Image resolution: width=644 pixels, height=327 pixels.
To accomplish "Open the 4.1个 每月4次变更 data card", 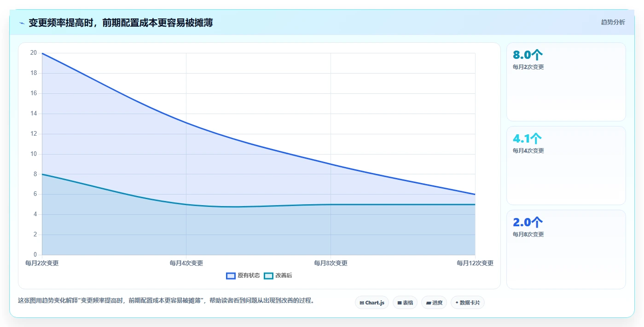I will (x=566, y=166).
